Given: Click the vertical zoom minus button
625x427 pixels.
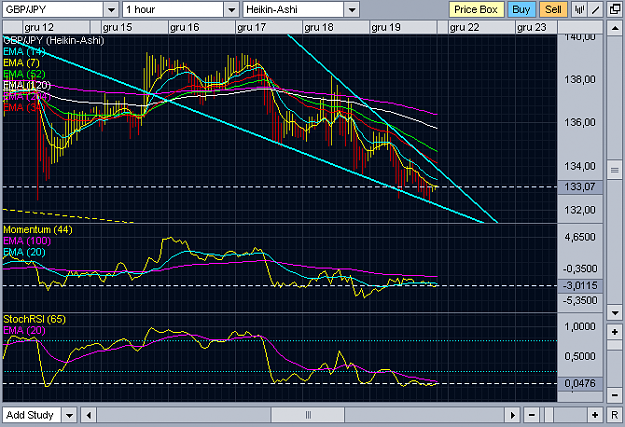Looking at the screenshot, I should pos(615,395).
